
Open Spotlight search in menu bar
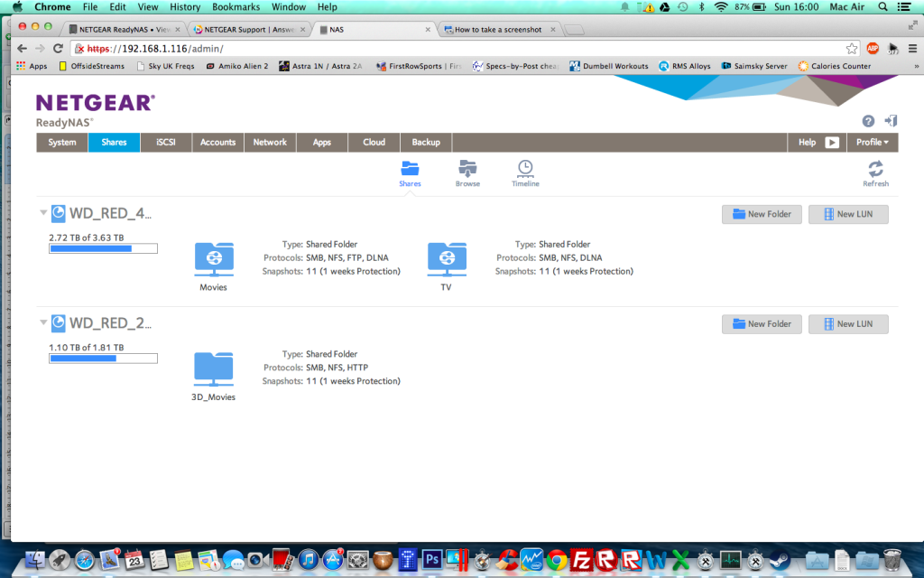(x=882, y=7)
